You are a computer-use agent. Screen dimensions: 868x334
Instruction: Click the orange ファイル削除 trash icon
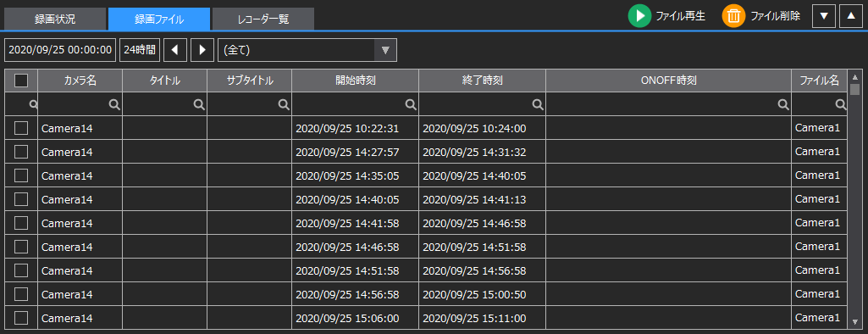click(733, 16)
